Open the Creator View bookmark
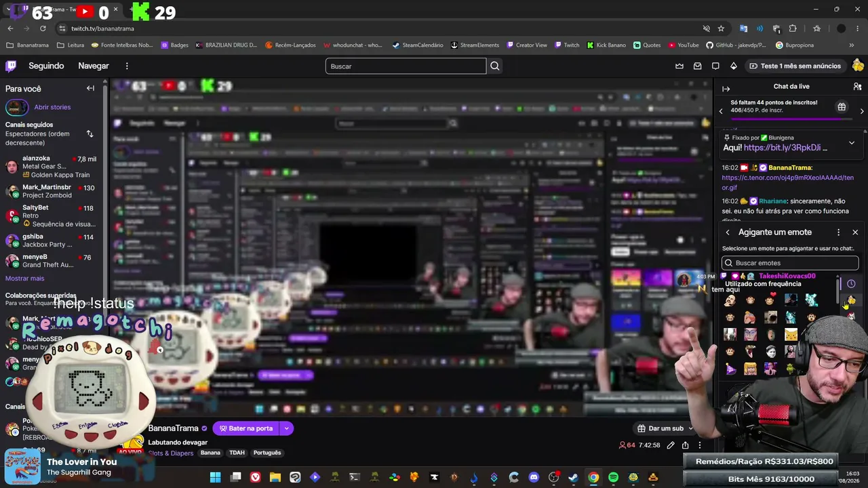 coord(526,45)
